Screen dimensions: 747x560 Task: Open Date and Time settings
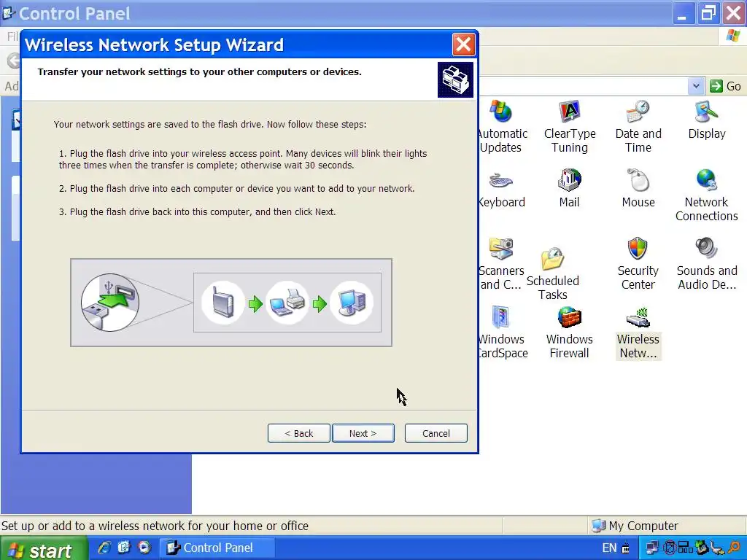638,126
